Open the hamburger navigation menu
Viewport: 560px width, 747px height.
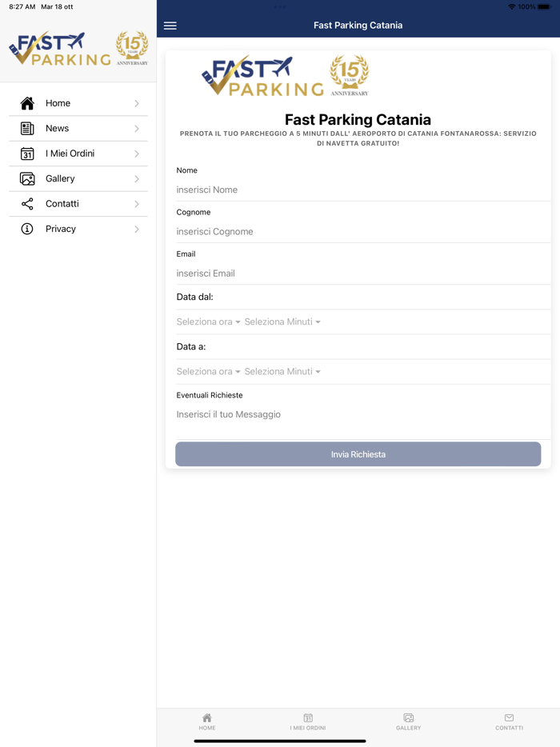click(x=170, y=25)
